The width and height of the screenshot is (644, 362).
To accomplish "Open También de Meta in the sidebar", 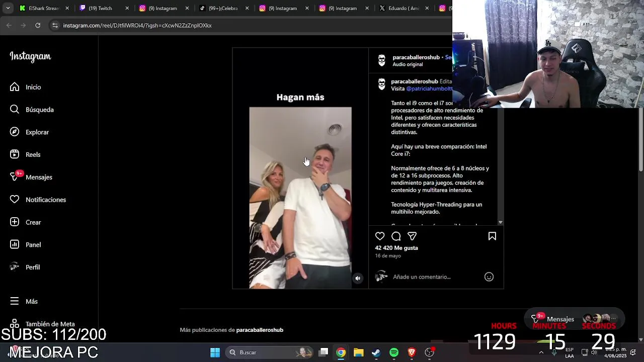I will point(42,324).
